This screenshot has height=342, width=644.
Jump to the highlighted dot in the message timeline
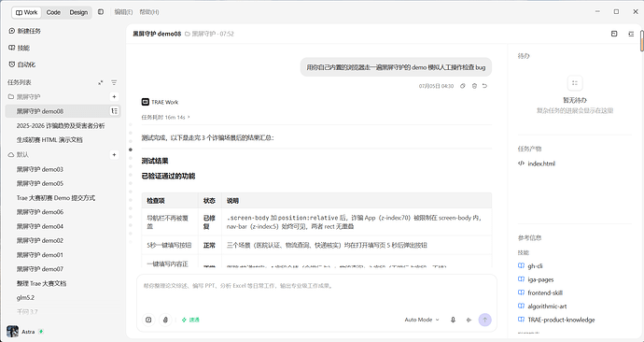tap(131, 150)
